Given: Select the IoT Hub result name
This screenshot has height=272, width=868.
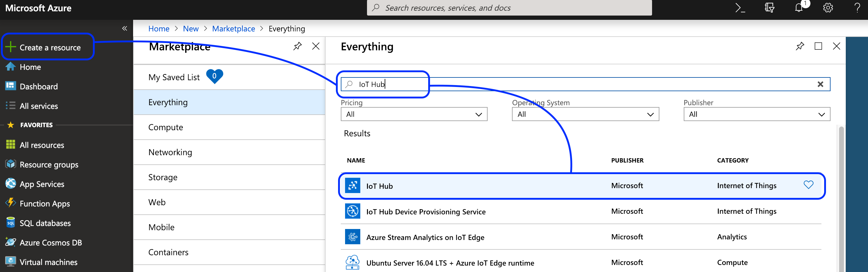Looking at the screenshot, I should click(379, 186).
